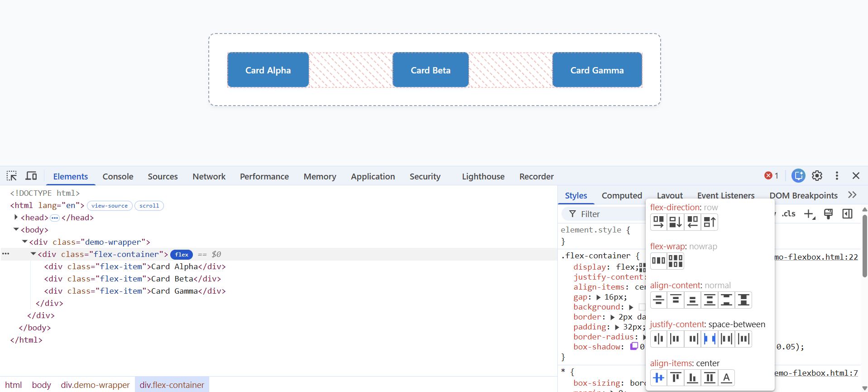The width and height of the screenshot is (868, 392).
Task: Click the scroll badge on html
Action: tap(149, 206)
